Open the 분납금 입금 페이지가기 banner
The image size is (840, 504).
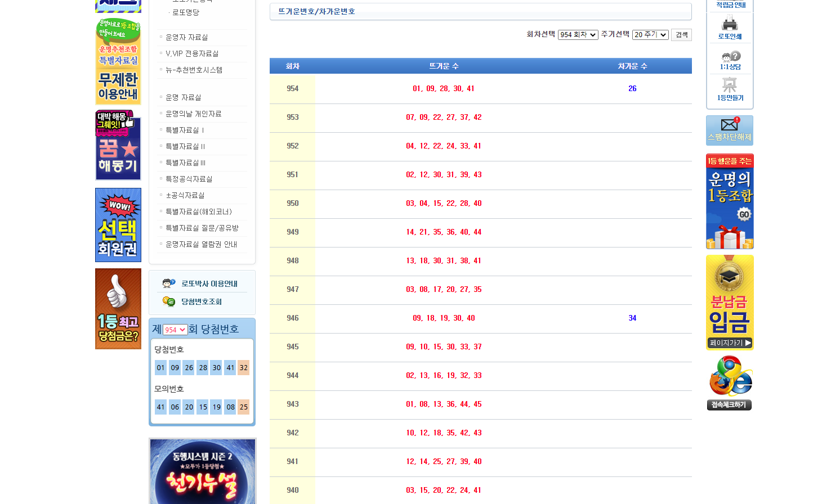730,303
